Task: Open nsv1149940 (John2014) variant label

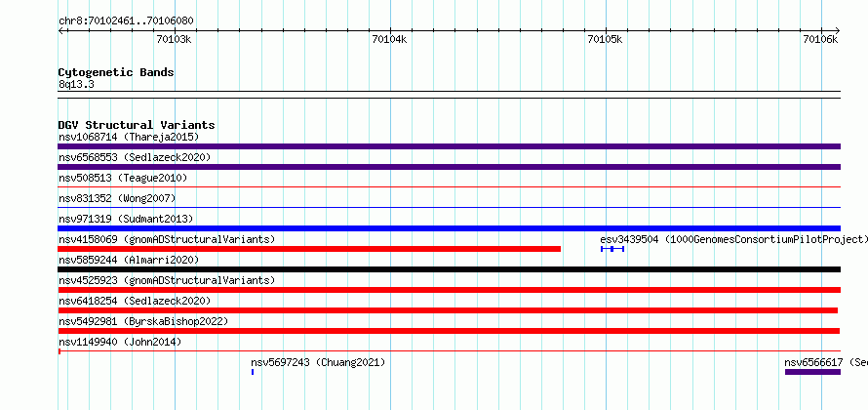Action: coord(120,342)
